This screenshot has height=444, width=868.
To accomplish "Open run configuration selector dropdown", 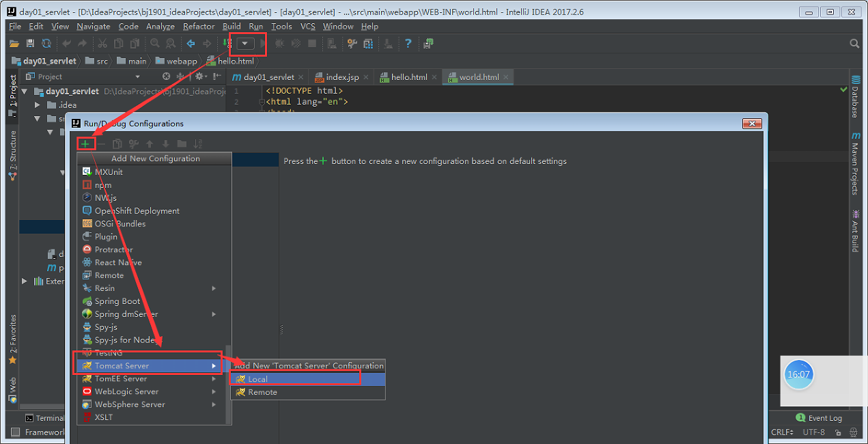I will coord(246,44).
